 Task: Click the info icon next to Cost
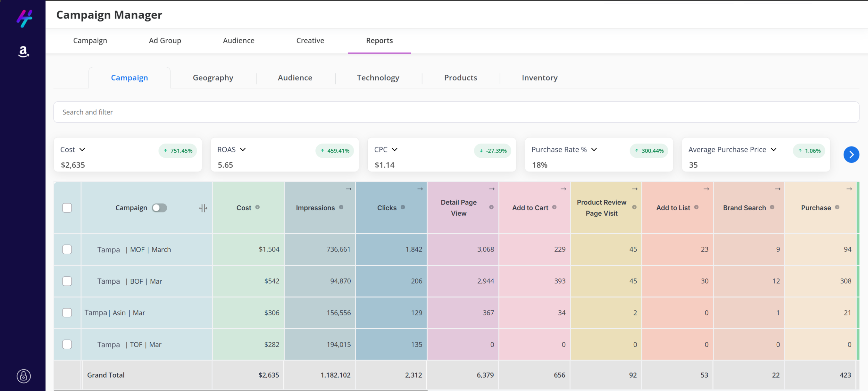click(257, 207)
